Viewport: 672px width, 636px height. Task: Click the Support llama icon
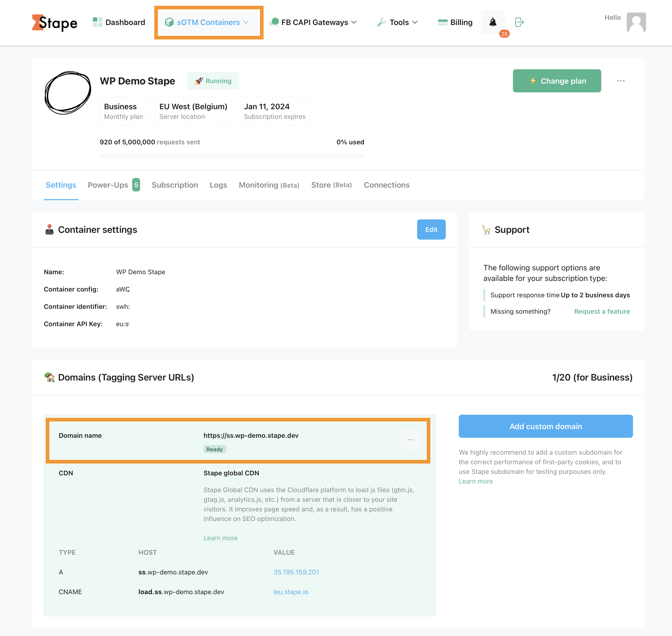[486, 229]
